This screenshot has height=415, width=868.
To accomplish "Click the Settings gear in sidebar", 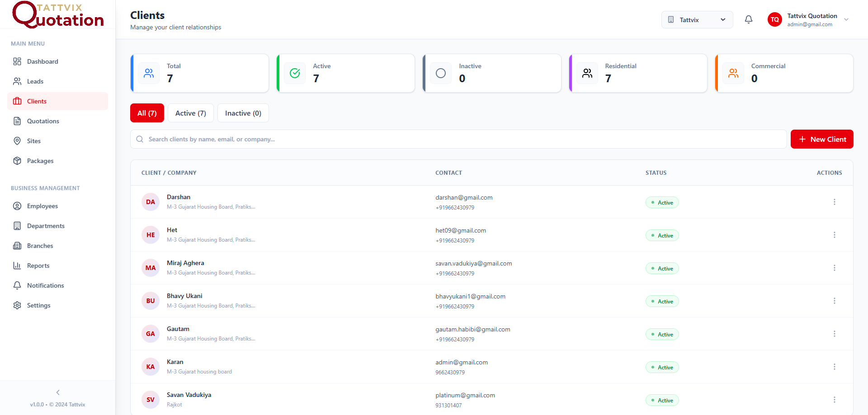I will coord(17,305).
